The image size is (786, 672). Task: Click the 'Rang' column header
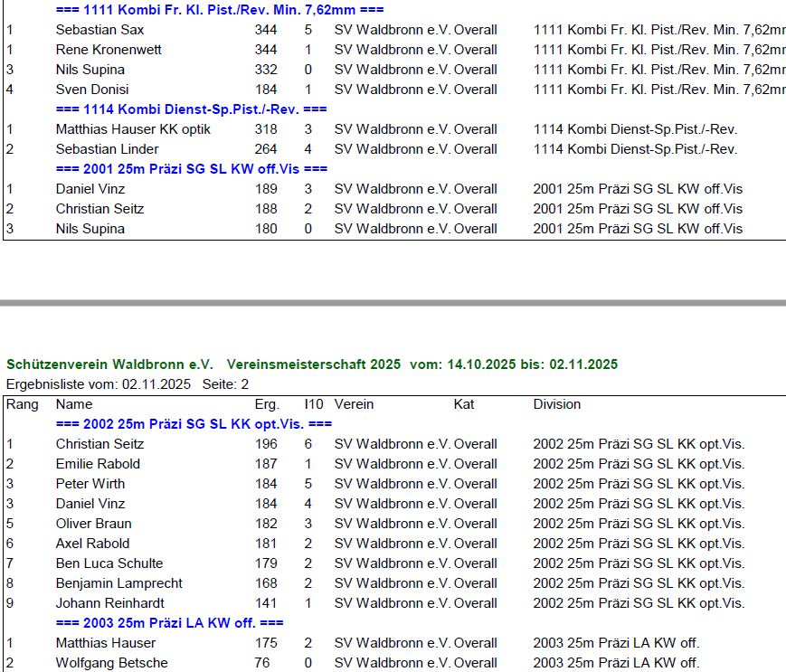[x=23, y=404]
